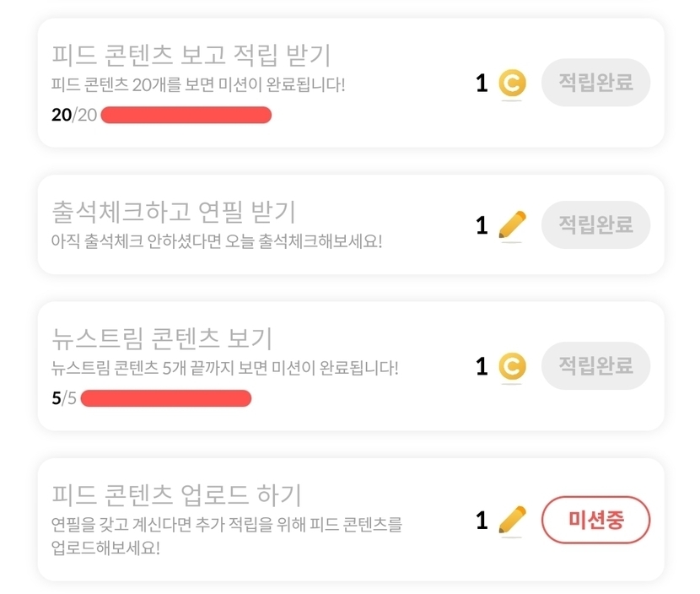Select the 피드 콘텐츠 업로드 하기 title
Viewport: 700px width, 594px height.
point(176,494)
